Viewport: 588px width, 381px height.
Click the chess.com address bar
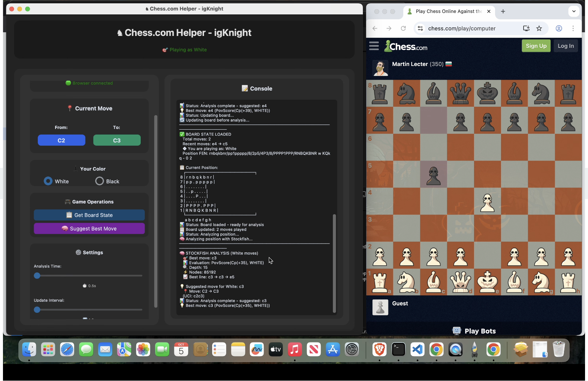470,29
